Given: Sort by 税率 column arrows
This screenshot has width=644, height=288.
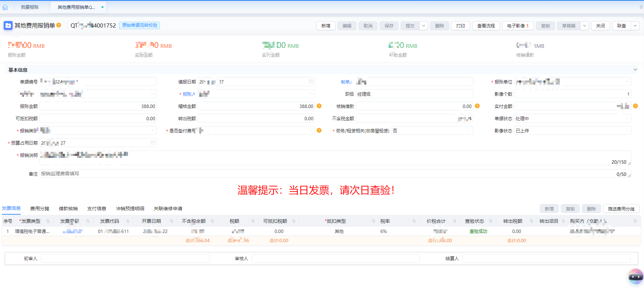Looking at the screenshot, I should [414, 221].
